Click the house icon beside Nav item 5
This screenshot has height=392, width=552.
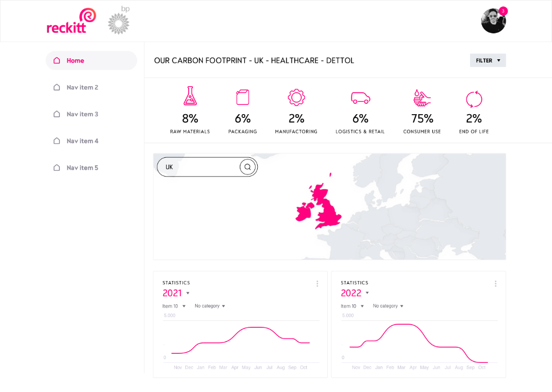pyautogui.click(x=57, y=167)
